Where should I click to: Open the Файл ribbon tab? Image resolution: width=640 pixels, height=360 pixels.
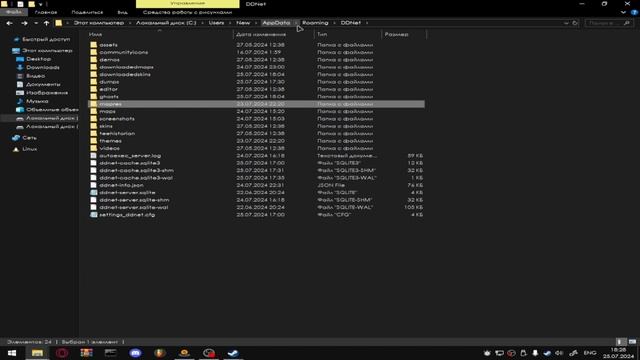click(13, 12)
